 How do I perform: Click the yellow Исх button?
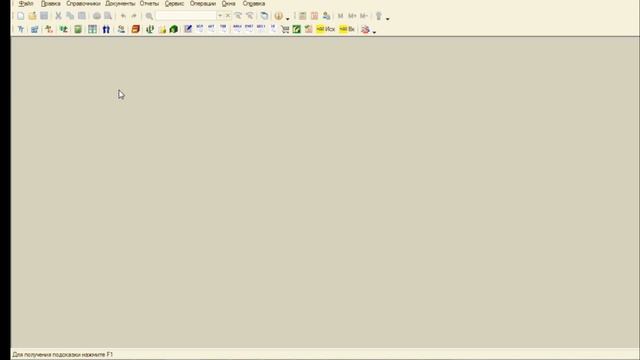click(x=326, y=29)
